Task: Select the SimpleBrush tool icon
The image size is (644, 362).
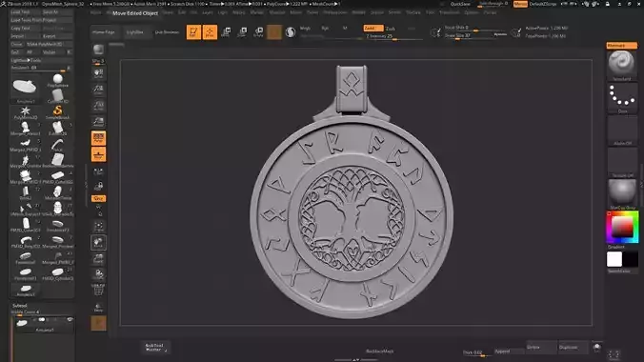Action: 58,112
